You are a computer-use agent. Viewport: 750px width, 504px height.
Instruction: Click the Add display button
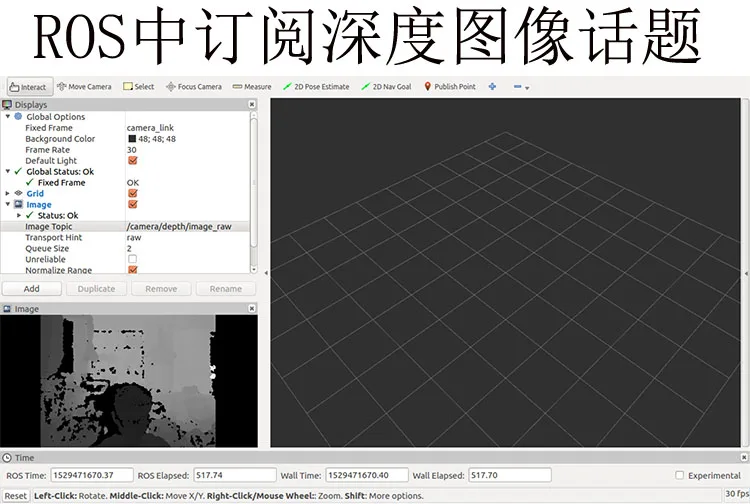click(x=32, y=289)
